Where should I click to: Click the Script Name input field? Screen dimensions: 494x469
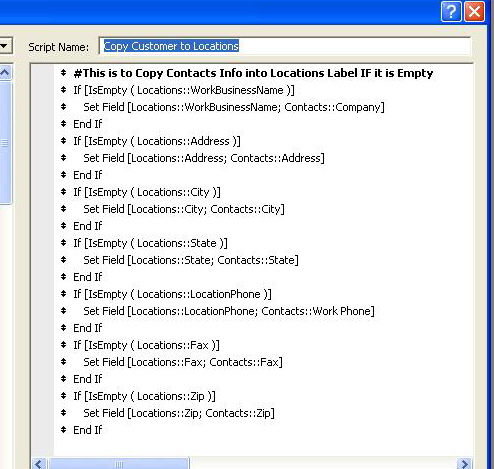click(x=285, y=46)
